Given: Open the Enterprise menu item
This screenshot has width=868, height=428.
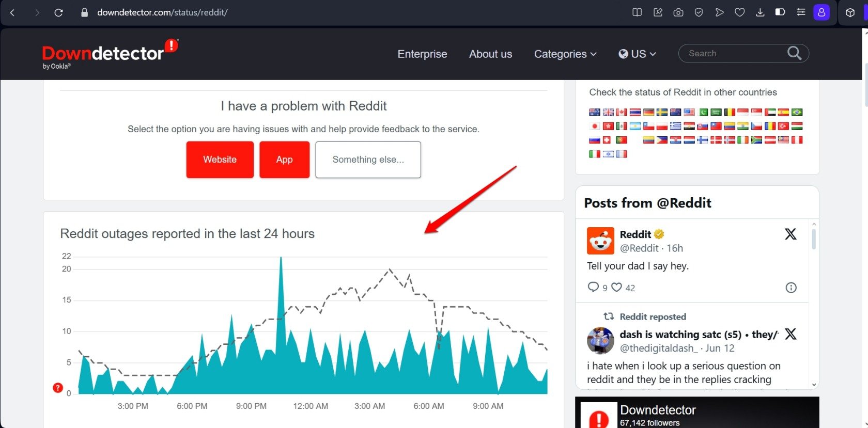Looking at the screenshot, I should tap(422, 54).
